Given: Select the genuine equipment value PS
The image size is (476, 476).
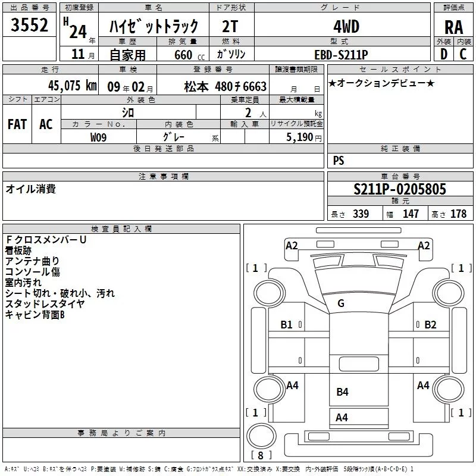Looking at the screenshot, I should point(339,161).
